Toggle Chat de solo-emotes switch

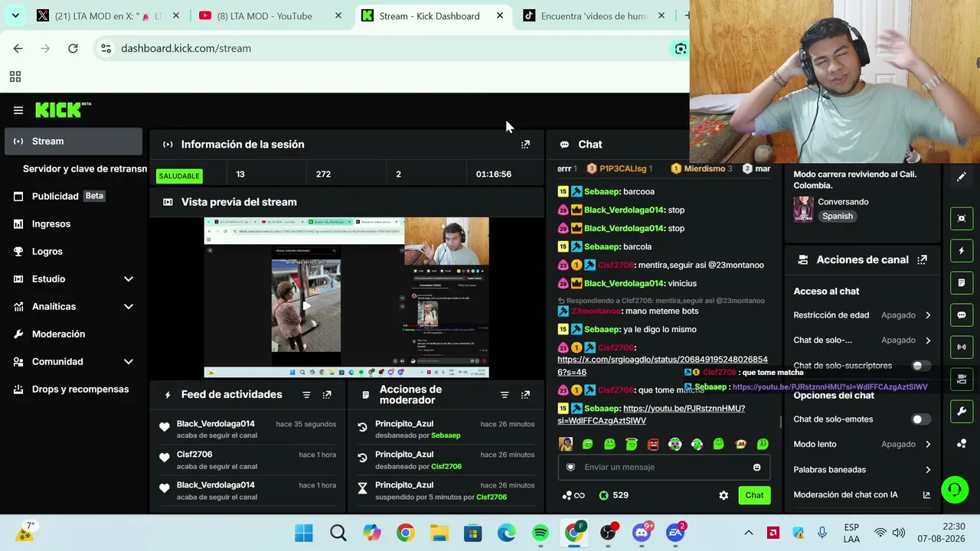coord(921,419)
